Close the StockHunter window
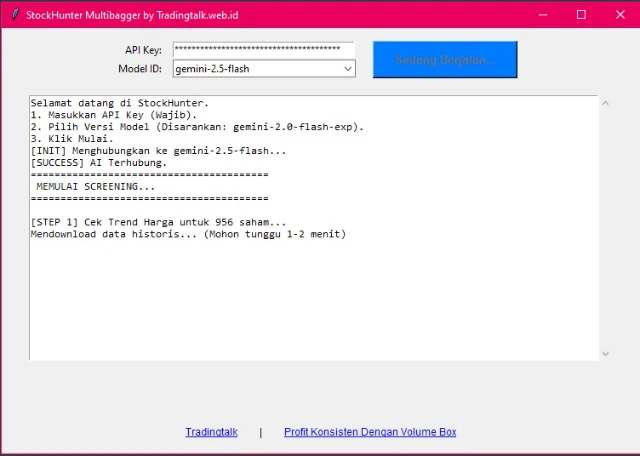The height and width of the screenshot is (456, 640). [x=620, y=15]
